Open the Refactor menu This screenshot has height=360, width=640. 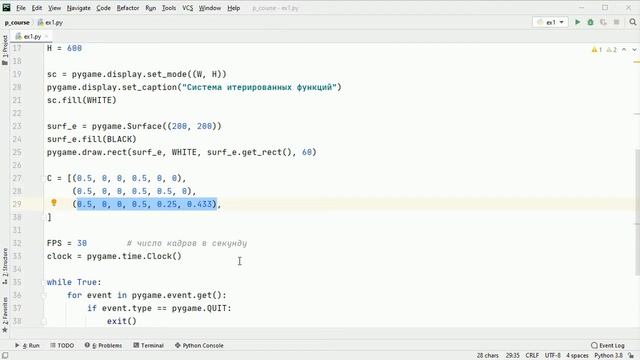pos(128,8)
